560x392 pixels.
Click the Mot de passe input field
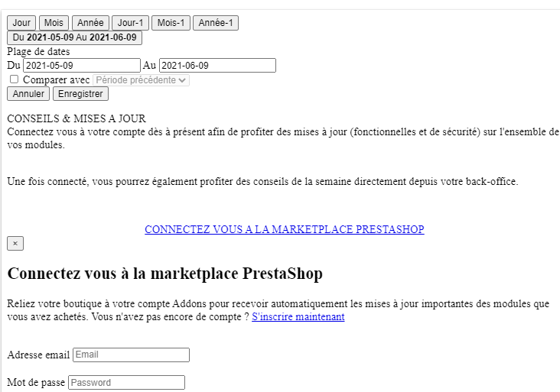126,382
